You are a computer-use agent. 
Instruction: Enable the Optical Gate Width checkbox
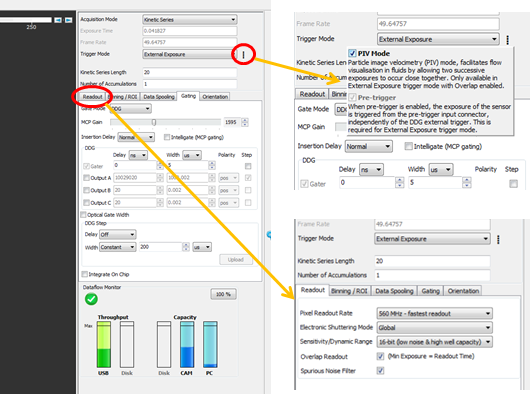click(83, 215)
